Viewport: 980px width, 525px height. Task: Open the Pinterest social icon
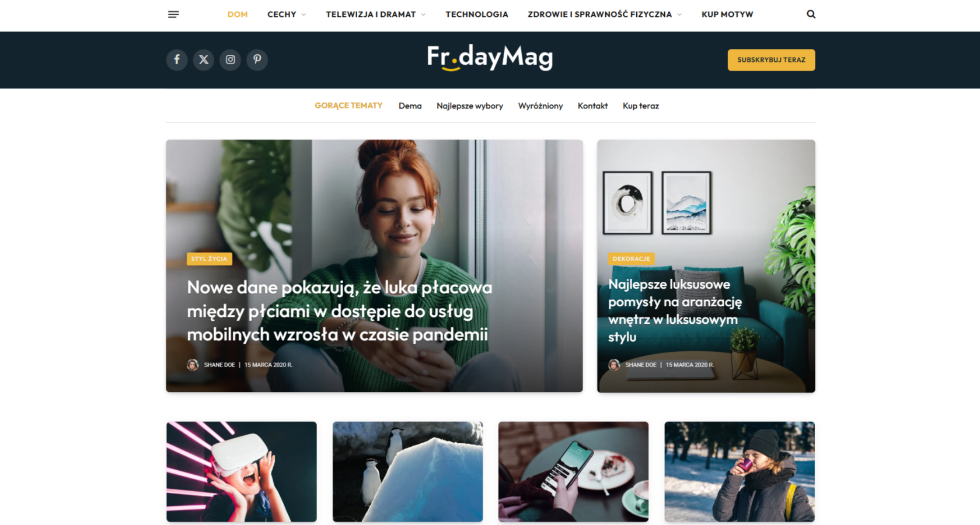(x=257, y=60)
